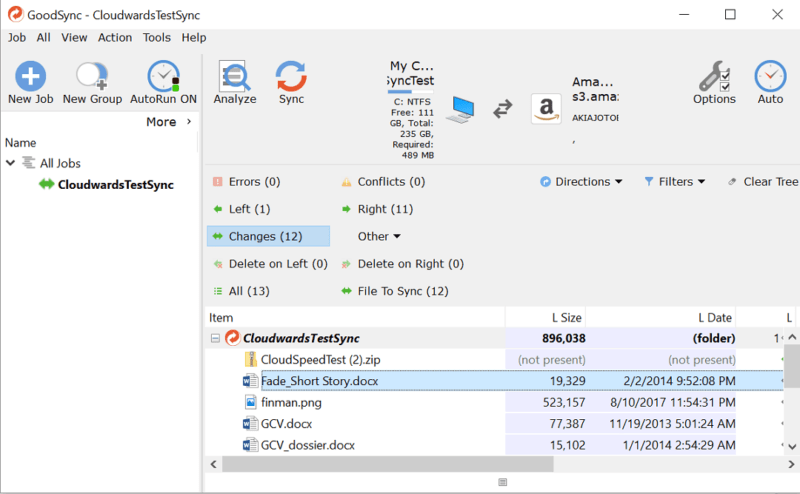Select the Amazon S3 right-side icon
The height and width of the screenshot is (494, 800).
(546, 108)
